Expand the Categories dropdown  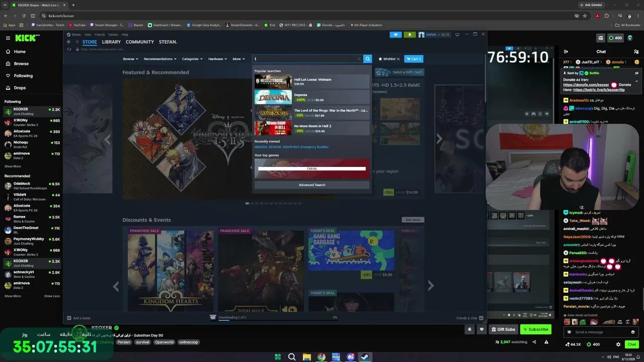pyautogui.click(x=192, y=59)
